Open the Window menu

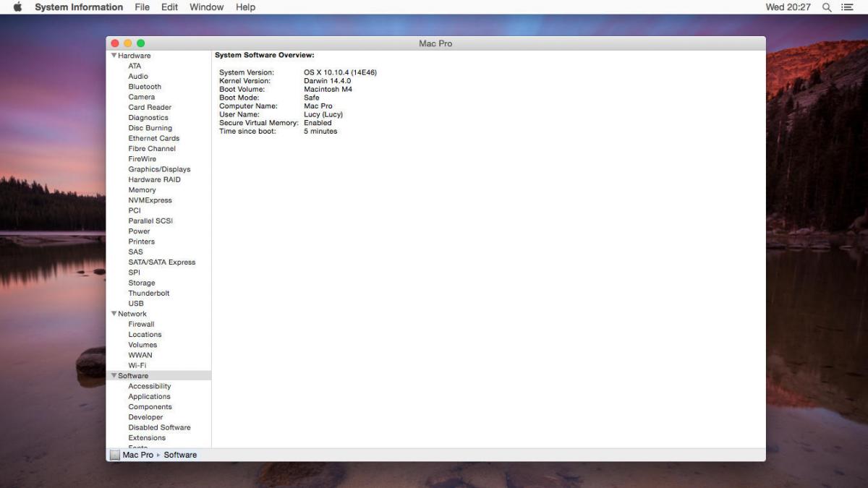(206, 7)
